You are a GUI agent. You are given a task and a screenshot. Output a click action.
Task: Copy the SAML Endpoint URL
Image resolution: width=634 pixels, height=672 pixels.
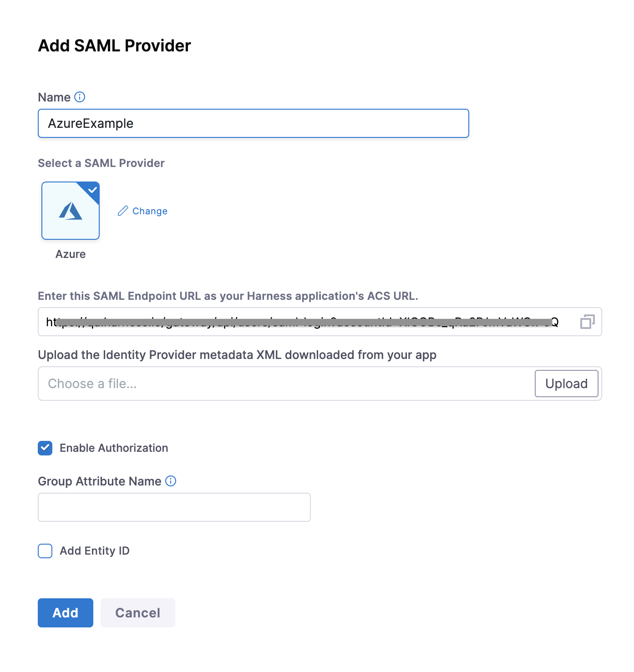point(587,322)
